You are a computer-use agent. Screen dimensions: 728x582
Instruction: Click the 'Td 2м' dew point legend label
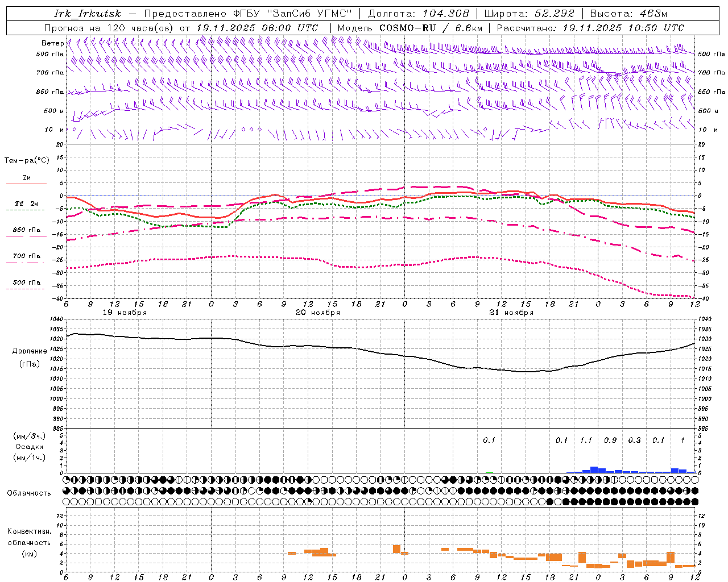coord(27,203)
